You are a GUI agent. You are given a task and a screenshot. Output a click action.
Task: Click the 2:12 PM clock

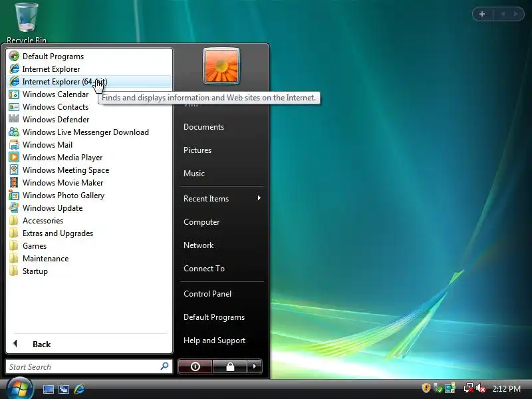[506, 388]
